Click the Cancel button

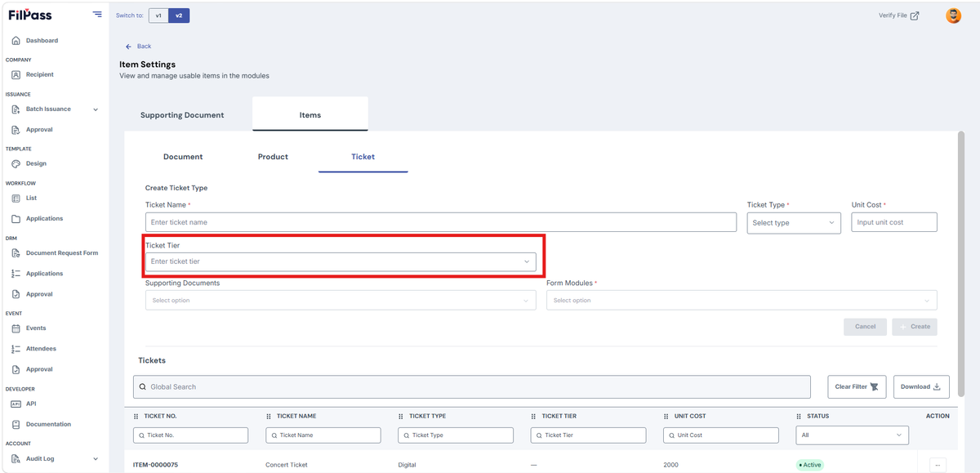click(865, 327)
